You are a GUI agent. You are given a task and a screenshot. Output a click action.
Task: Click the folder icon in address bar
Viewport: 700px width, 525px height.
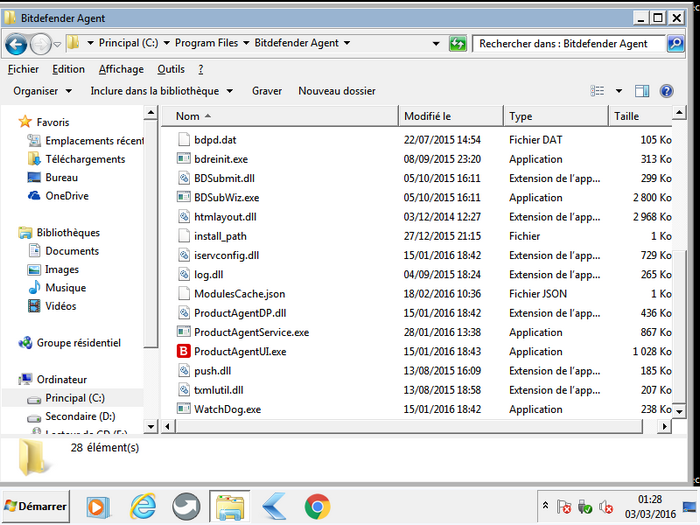[73, 43]
